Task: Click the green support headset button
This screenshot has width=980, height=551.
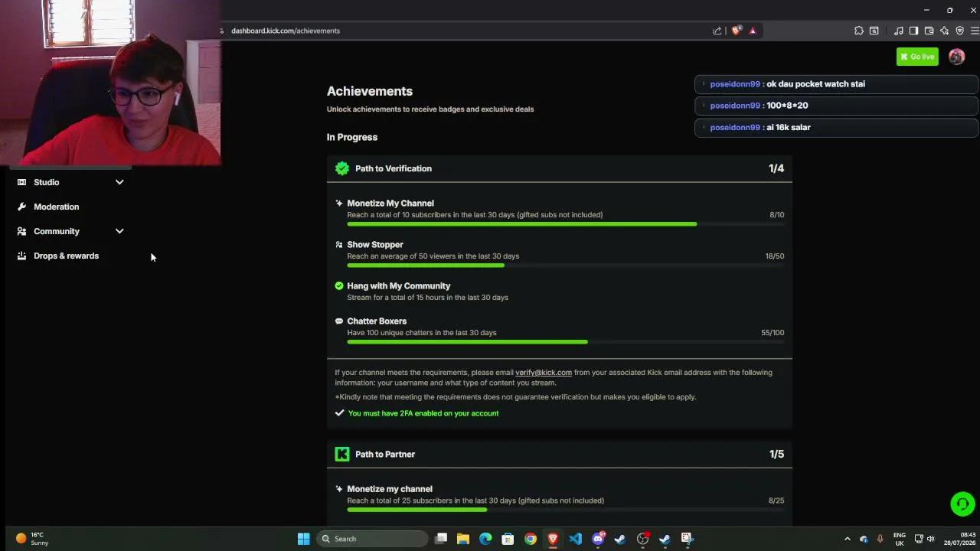Action: coord(962,504)
